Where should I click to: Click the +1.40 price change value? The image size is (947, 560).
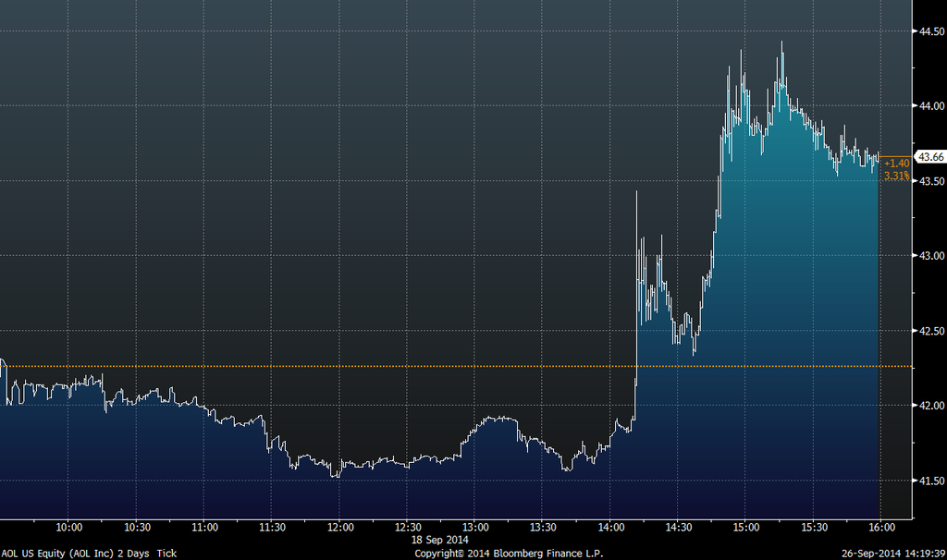896,164
